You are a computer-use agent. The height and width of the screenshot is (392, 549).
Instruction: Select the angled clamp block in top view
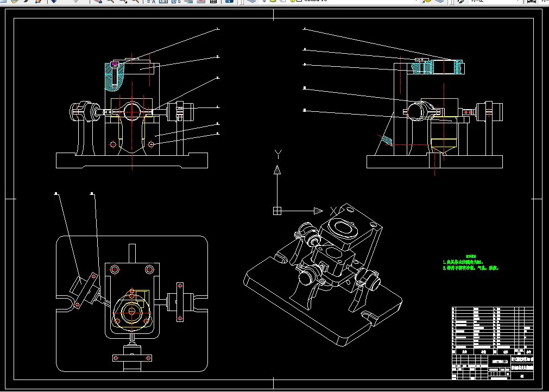click(85, 290)
